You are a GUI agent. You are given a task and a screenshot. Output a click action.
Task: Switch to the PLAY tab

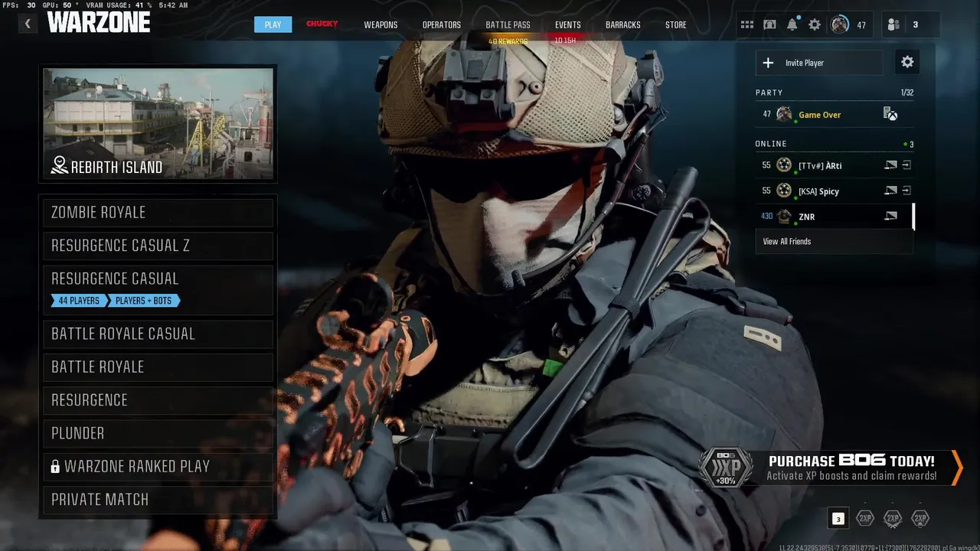[x=273, y=24]
